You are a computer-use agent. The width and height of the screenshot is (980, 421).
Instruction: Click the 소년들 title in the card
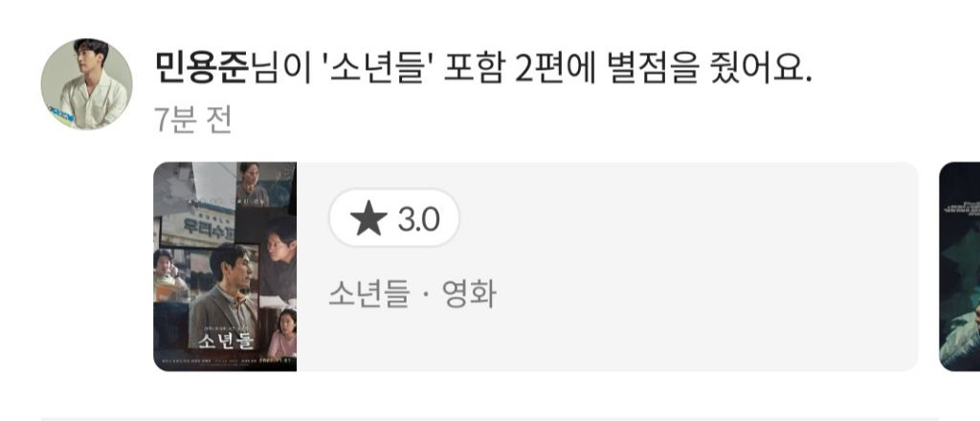[x=368, y=294]
